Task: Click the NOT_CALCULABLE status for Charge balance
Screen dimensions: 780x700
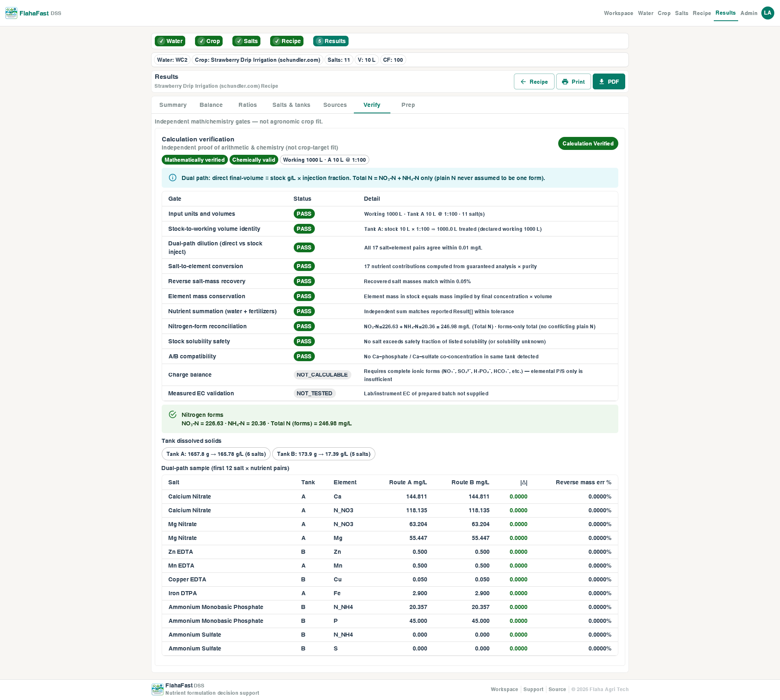Action: pyautogui.click(x=322, y=375)
